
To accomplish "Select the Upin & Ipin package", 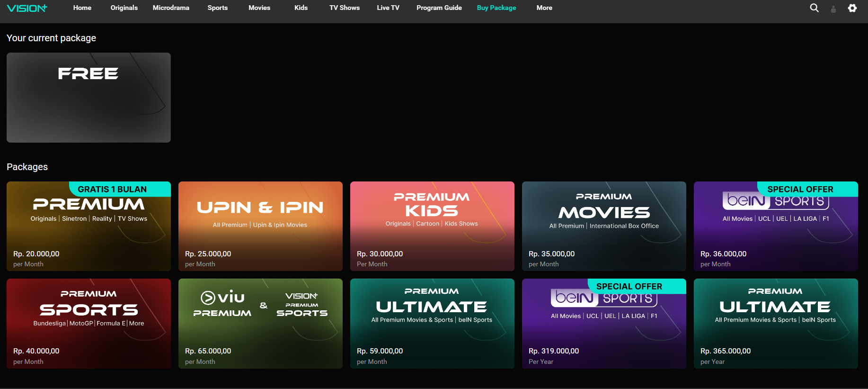I will tap(260, 226).
